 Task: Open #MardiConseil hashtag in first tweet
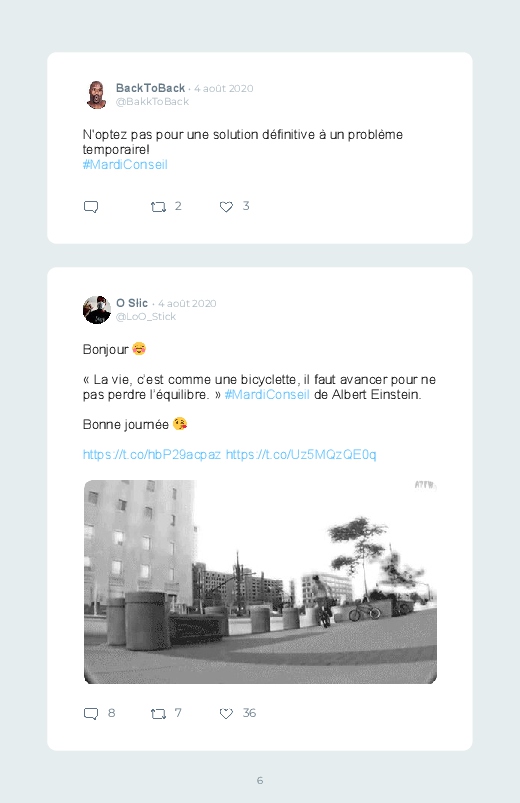click(125, 164)
